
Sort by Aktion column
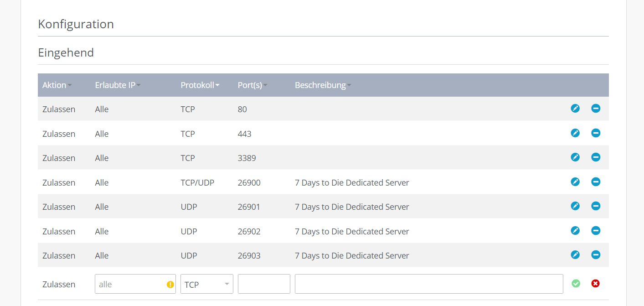pyautogui.click(x=57, y=85)
